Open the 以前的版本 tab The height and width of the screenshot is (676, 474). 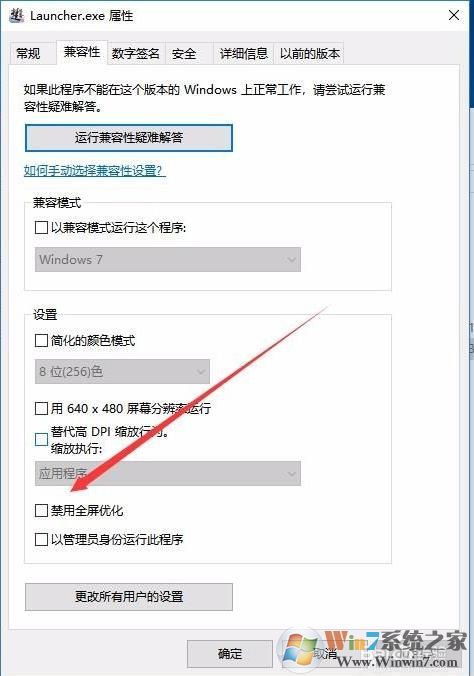click(x=309, y=53)
